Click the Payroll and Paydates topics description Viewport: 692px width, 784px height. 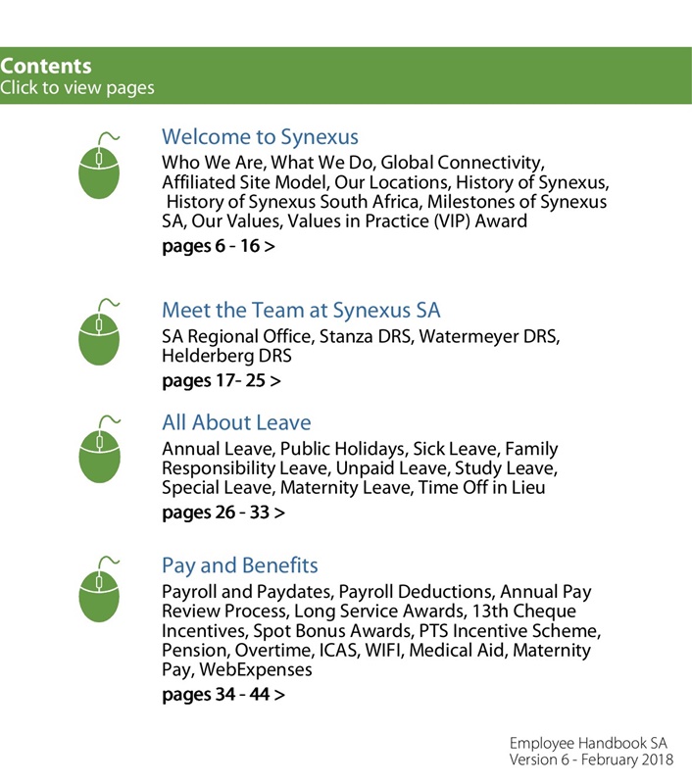(x=380, y=631)
